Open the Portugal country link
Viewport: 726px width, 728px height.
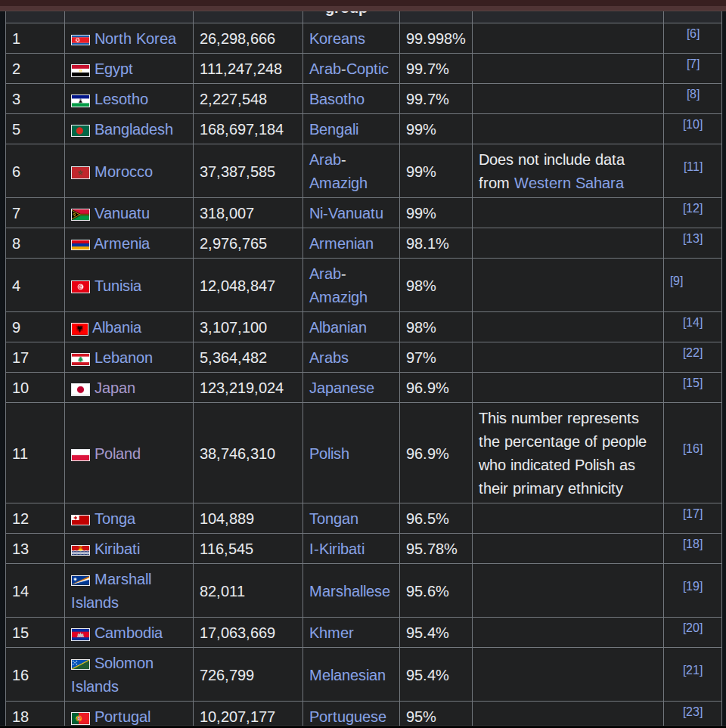pyautogui.click(x=123, y=717)
